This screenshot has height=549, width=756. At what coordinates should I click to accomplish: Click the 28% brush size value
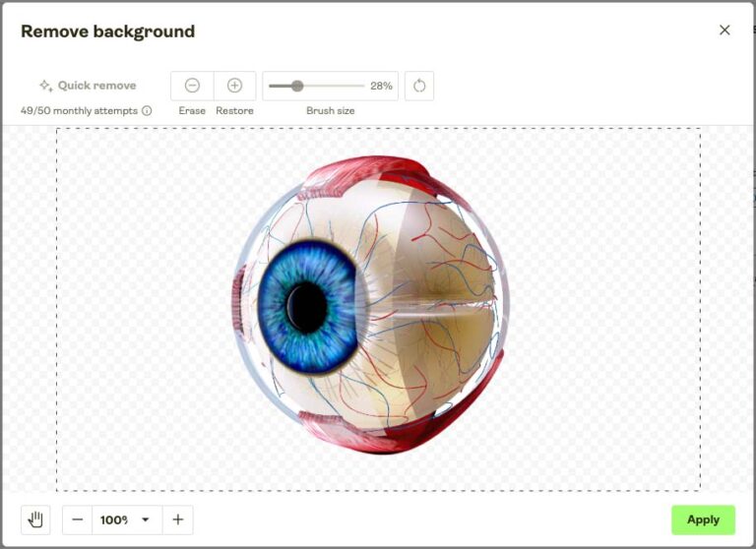[x=381, y=86]
